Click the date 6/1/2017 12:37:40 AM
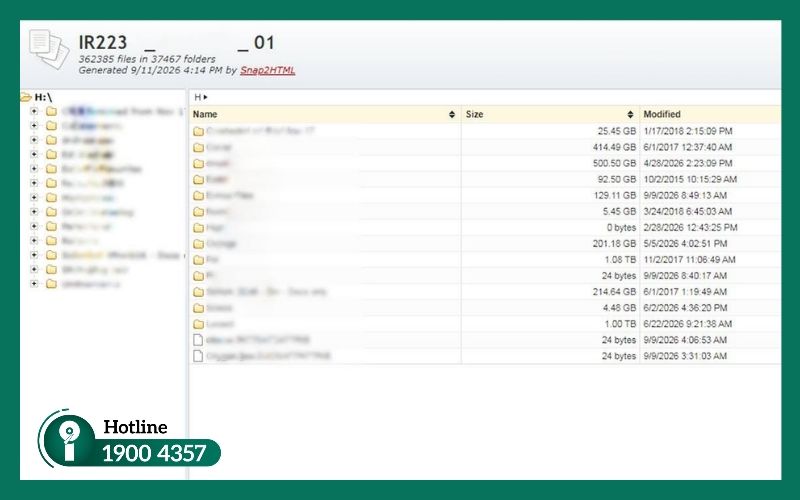The image size is (800, 500). [x=688, y=147]
